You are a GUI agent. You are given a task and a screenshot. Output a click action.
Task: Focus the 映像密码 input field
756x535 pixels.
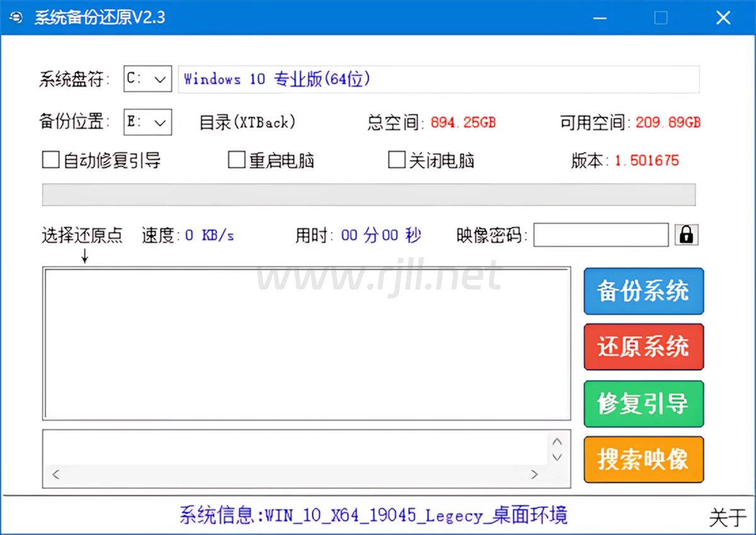600,236
